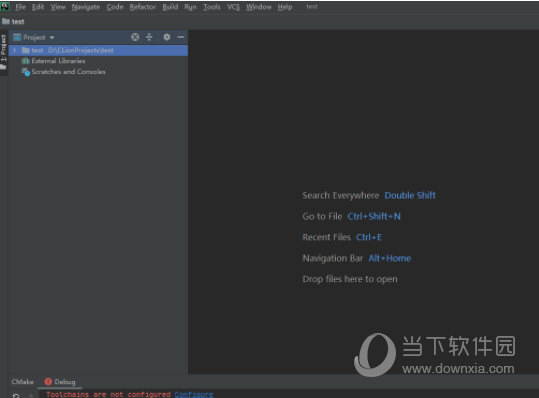
Task: Open the Build menu
Action: [170, 7]
